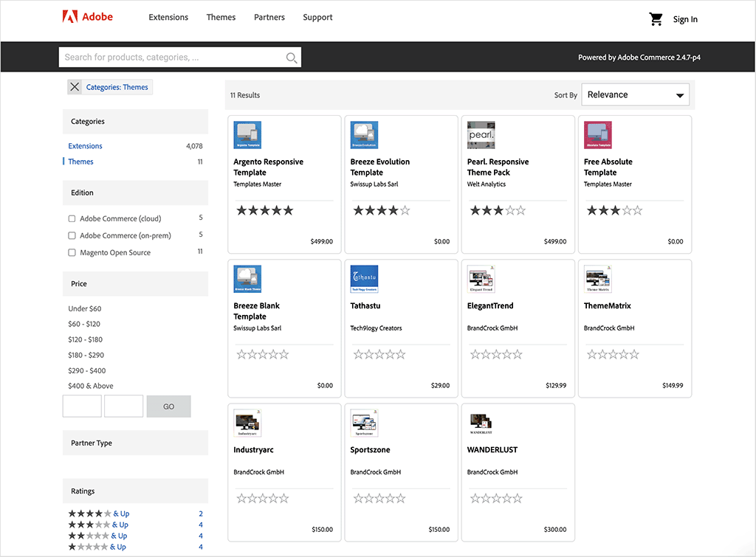Click Sign In
The width and height of the screenshot is (756, 557).
685,19
